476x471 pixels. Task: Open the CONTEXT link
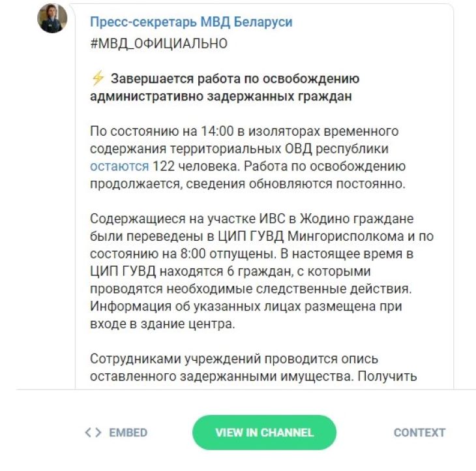pyautogui.click(x=419, y=433)
